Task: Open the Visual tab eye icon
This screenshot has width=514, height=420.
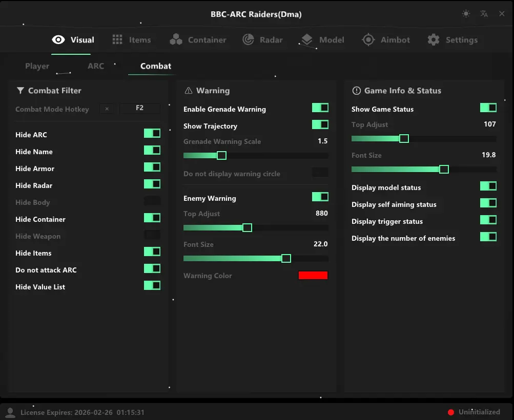Action: [x=59, y=39]
